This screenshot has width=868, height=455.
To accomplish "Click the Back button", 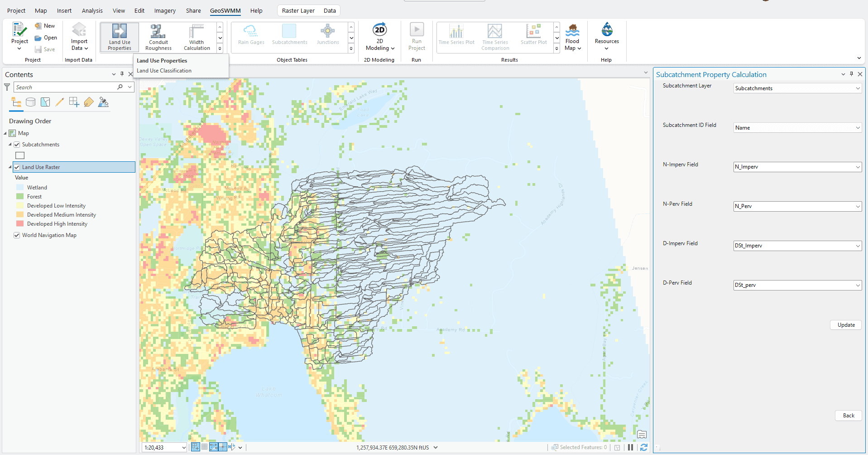I will click(x=849, y=416).
